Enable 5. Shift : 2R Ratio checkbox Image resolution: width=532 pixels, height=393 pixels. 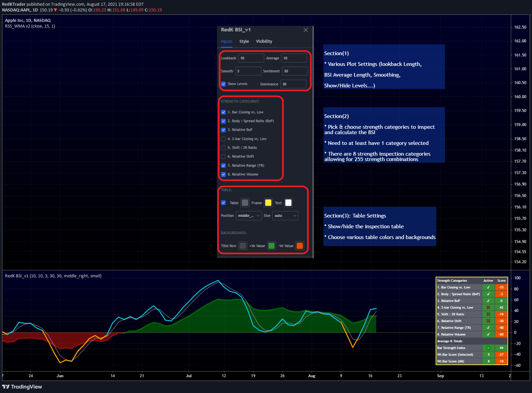click(223, 148)
